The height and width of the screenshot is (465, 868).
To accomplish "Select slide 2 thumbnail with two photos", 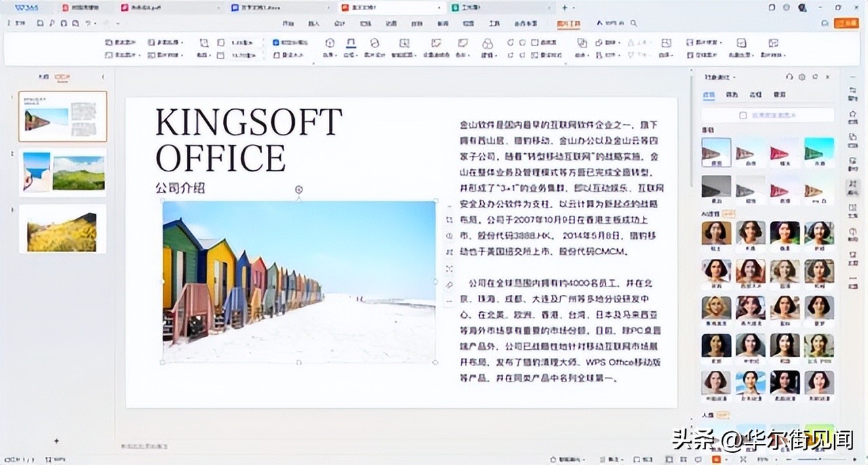I will (62, 172).
